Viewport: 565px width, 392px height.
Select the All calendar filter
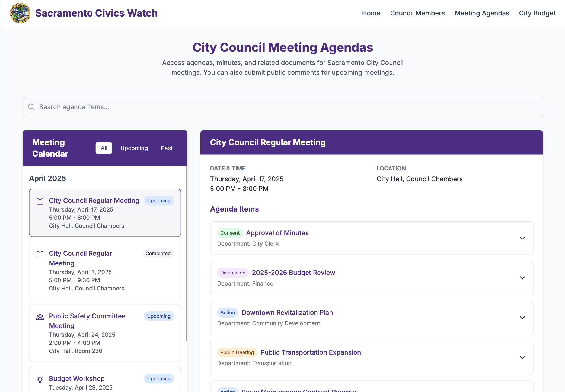[x=104, y=148]
